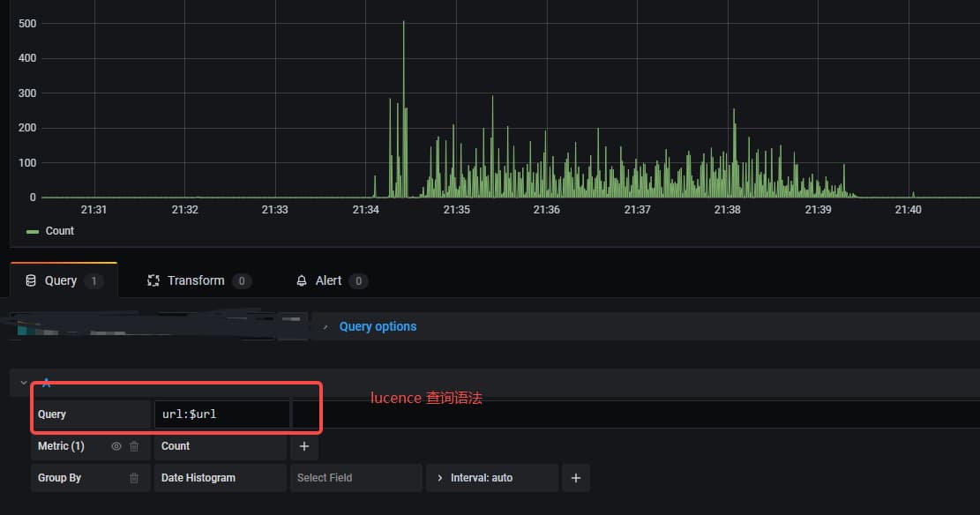
Task: Remove the Group By row using trash icon
Action: pos(134,478)
